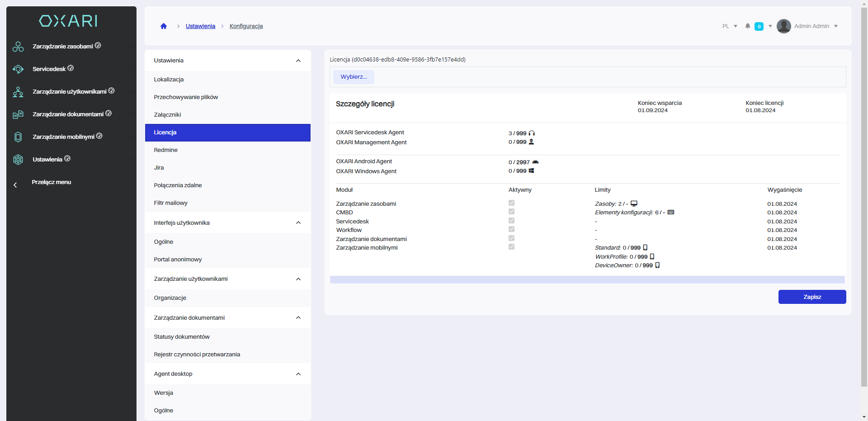Toggle the Zarządzanie zasobami module checkbox
Image resolution: width=868 pixels, height=421 pixels.
[511, 203]
